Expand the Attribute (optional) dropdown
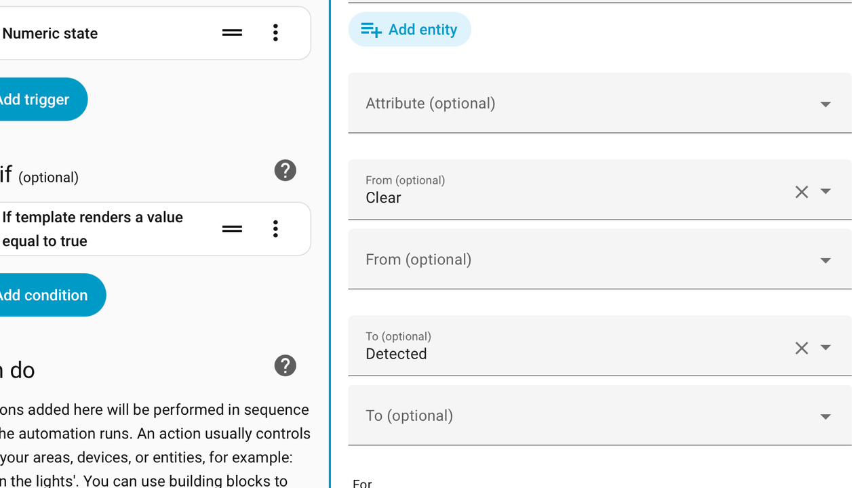Viewport: 868px width, 488px height. pyautogui.click(x=825, y=104)
